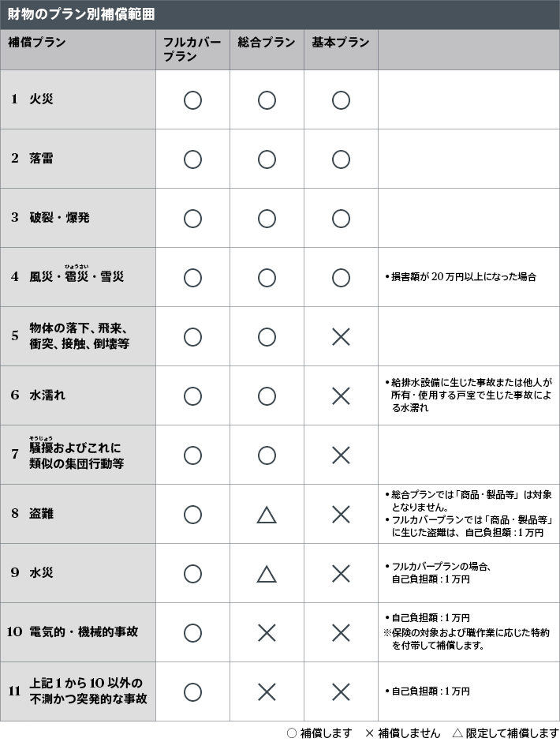Click the 総合プラン triangle in the 盗難 row
This screenshot has width=560, height=742.
pyautogui.click(x=267, y=515)
